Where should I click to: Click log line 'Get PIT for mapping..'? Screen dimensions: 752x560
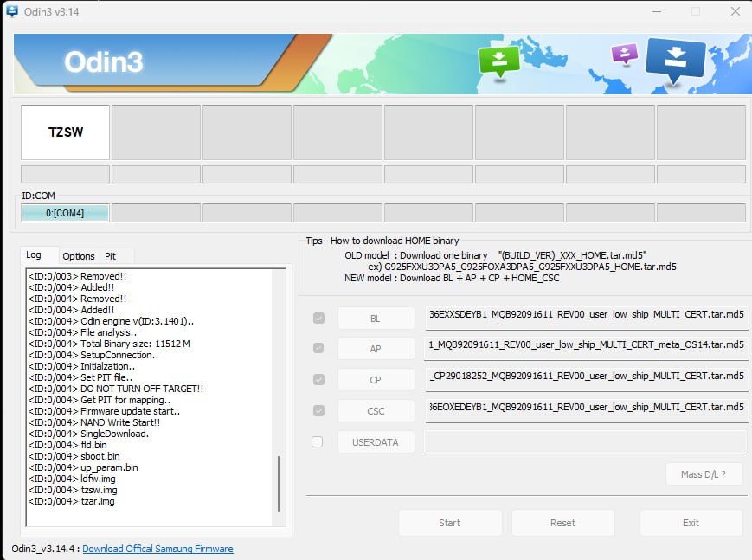[100, 400]
